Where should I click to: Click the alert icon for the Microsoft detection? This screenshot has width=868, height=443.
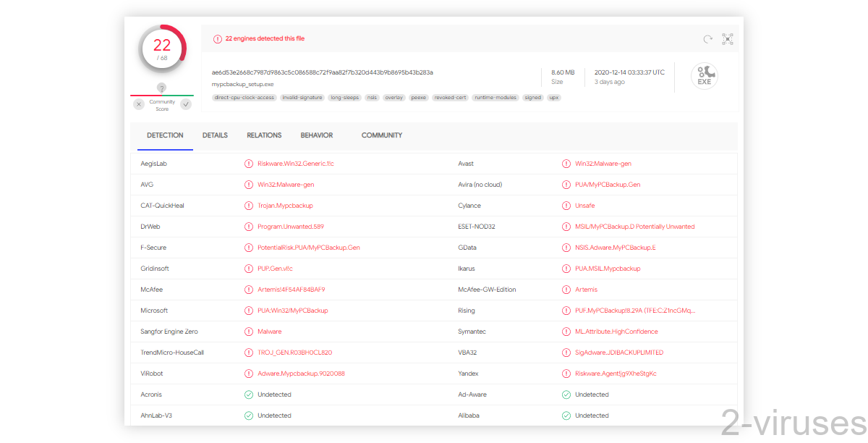(x=249, y=311)
